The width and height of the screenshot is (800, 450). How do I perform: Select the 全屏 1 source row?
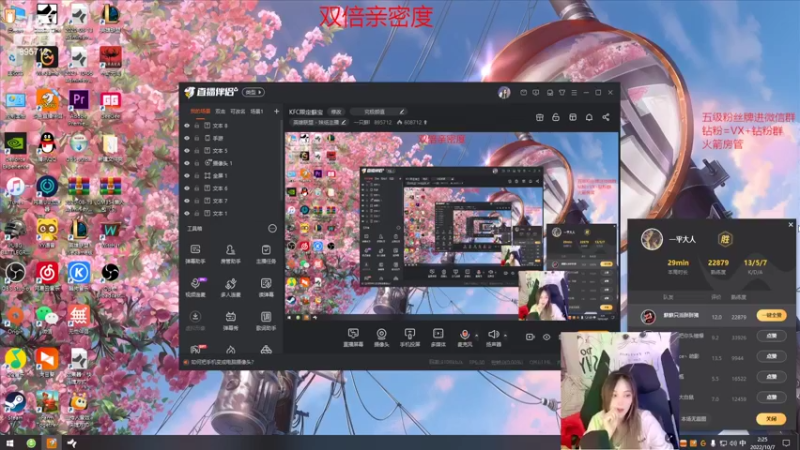click(232, 176)
